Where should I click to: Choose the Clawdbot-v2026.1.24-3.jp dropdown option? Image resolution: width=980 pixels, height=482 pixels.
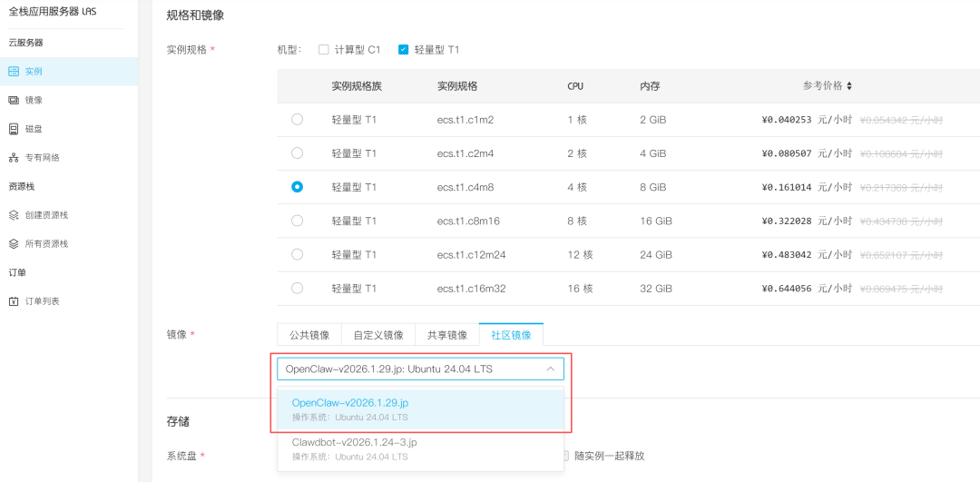(421, 449)
